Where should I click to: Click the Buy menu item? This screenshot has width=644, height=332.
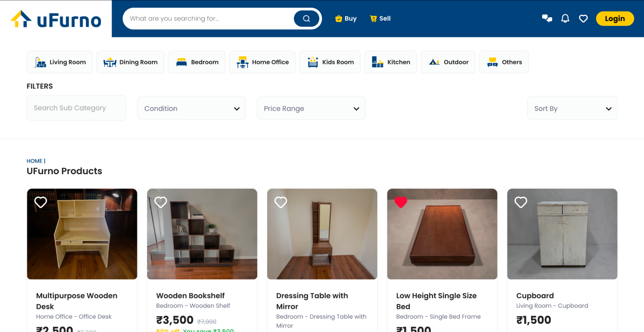tap(346, 19)
